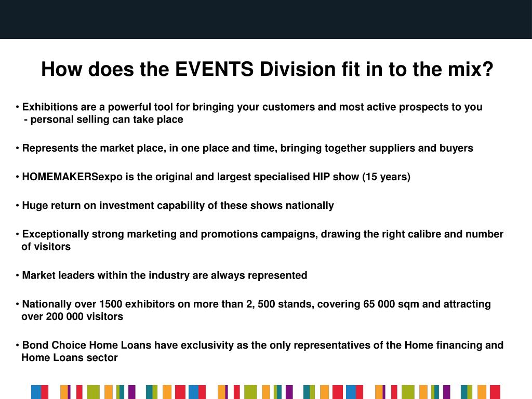Screen dimensions: 532x399
Task: Click the bullet 'Exhibitions are a powerful tool'
Action: coord(249,107)
